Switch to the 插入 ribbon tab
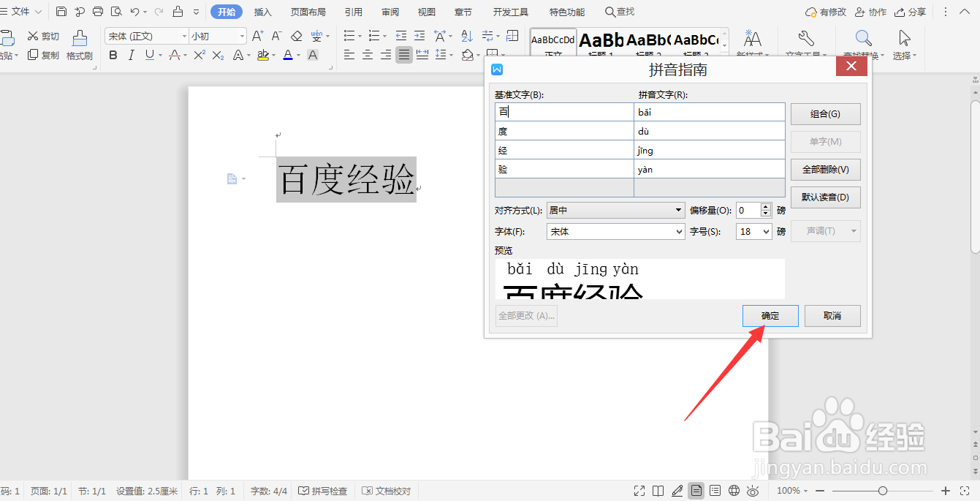Viewport: 980px width, 501px height. coord(262,11)
